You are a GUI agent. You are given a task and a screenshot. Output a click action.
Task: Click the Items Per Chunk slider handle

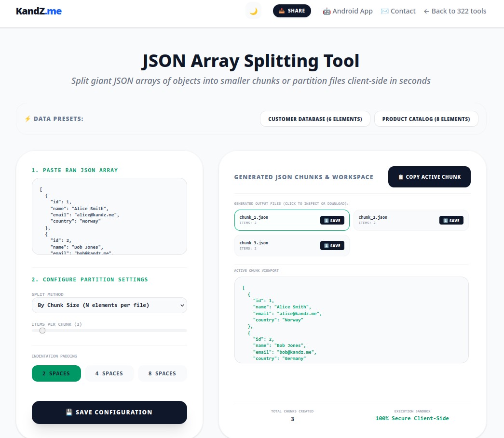click(42, 331)
